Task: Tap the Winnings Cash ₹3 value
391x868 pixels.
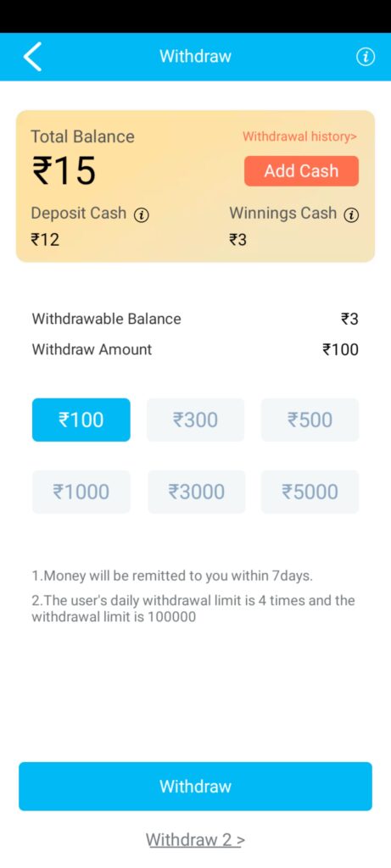Action: pyautogui.click(x=238, y=240)
